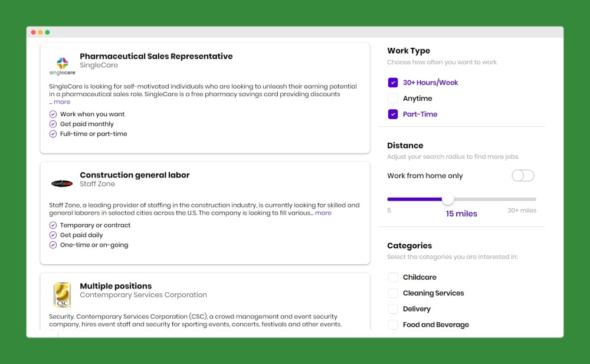This screenshot has height=364, width=590.
Task: Click the checkmark icon beside Get paid daily
Action: 53,235
